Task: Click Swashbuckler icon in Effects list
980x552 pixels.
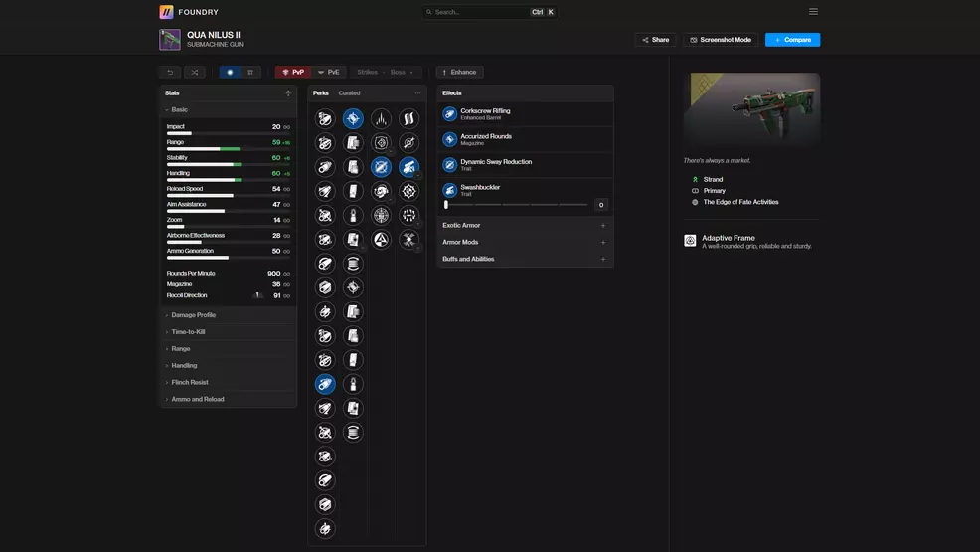Action: [x=449, y=190]
